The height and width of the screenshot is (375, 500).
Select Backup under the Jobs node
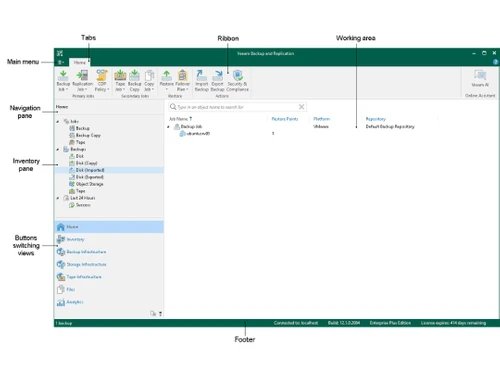coord(79,128)
